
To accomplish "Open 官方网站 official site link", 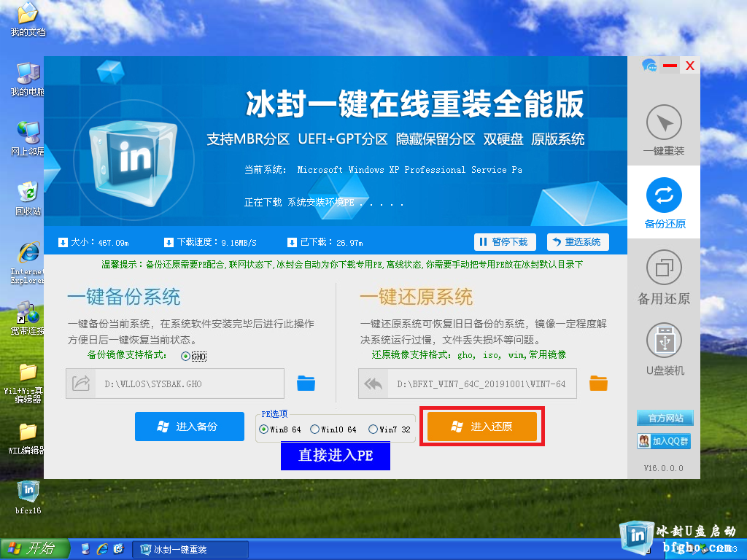I will (x=665, y=418).
